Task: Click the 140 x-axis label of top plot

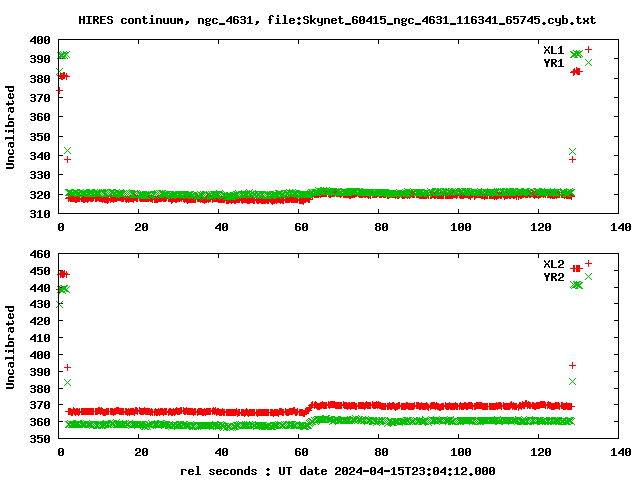Action: [x=621, y=227]
